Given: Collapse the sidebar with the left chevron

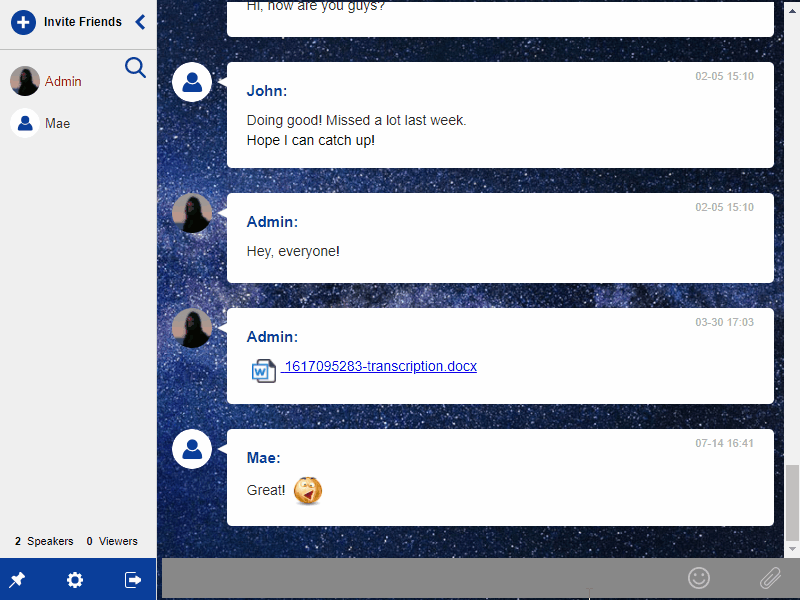Looking at the screenshot, I should 140,22.
